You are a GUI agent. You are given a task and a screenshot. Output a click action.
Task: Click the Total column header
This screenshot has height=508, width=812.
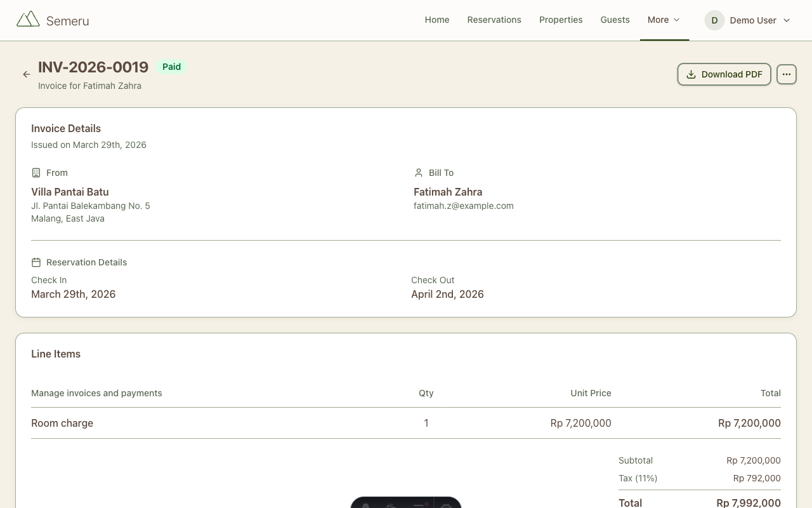coord(771,393)
